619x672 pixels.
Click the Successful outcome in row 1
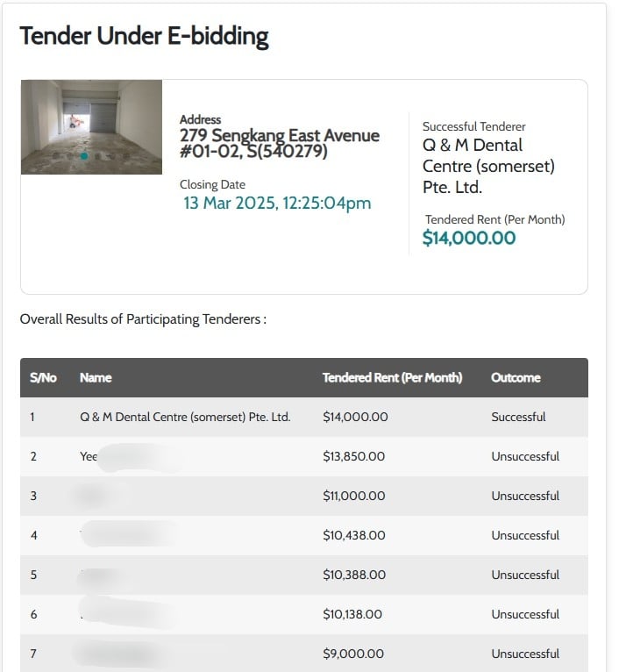(518, 417)
